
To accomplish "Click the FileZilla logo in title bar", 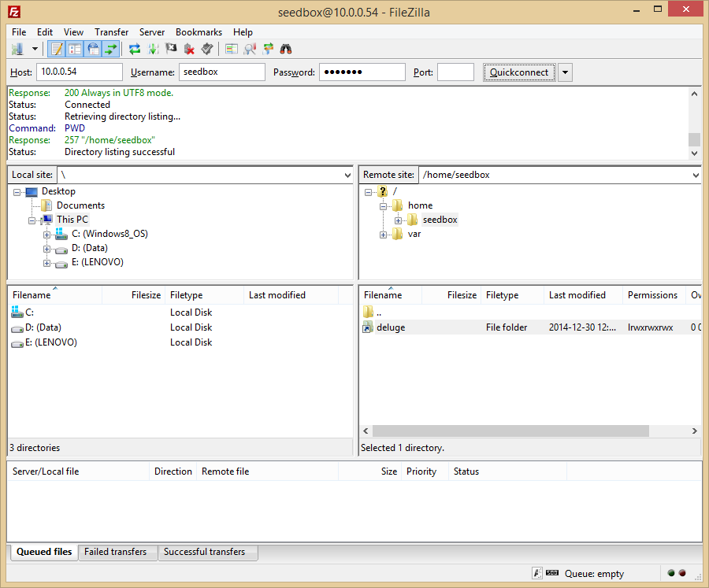I will pos(14,12).
